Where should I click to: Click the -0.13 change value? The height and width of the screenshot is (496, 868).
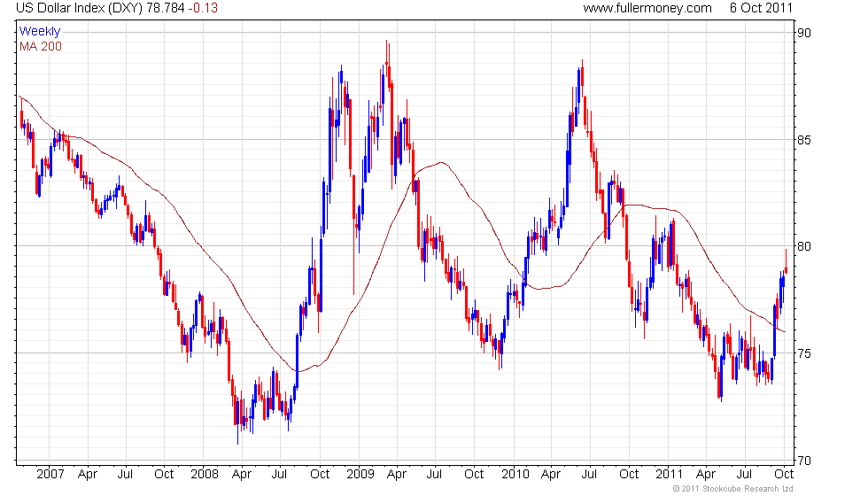click(x=203, y=8)
